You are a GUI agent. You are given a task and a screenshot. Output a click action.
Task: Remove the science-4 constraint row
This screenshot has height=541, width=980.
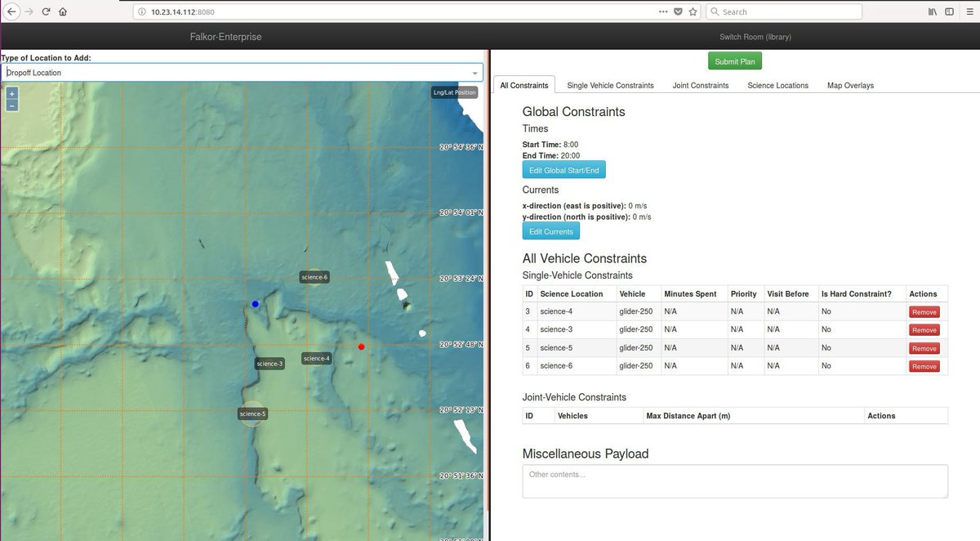[924, 312]
